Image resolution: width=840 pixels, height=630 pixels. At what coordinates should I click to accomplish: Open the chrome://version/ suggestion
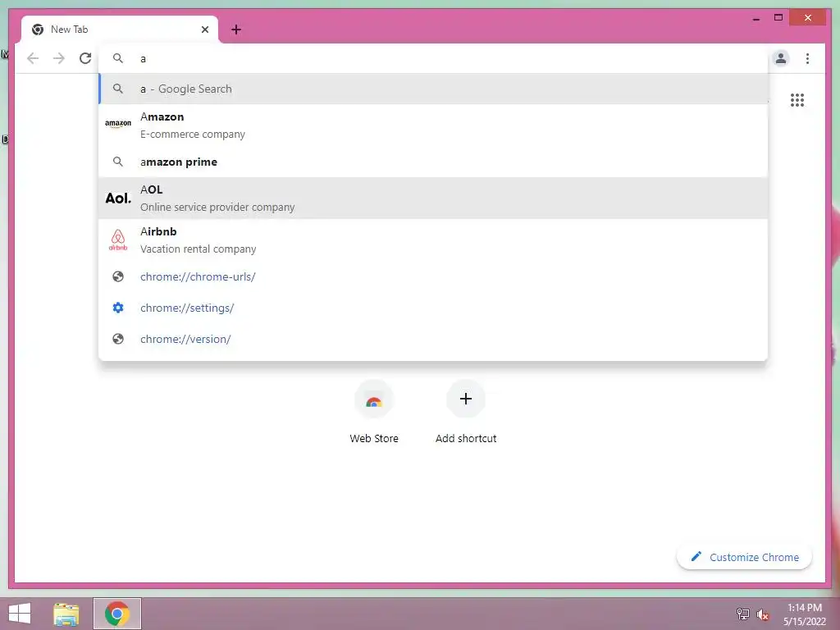433,339
